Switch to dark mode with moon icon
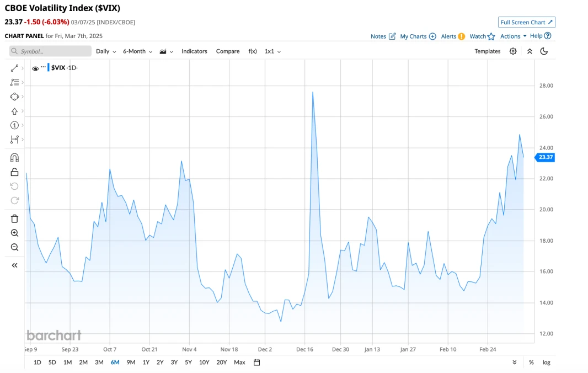 click(x=544, y=51)
